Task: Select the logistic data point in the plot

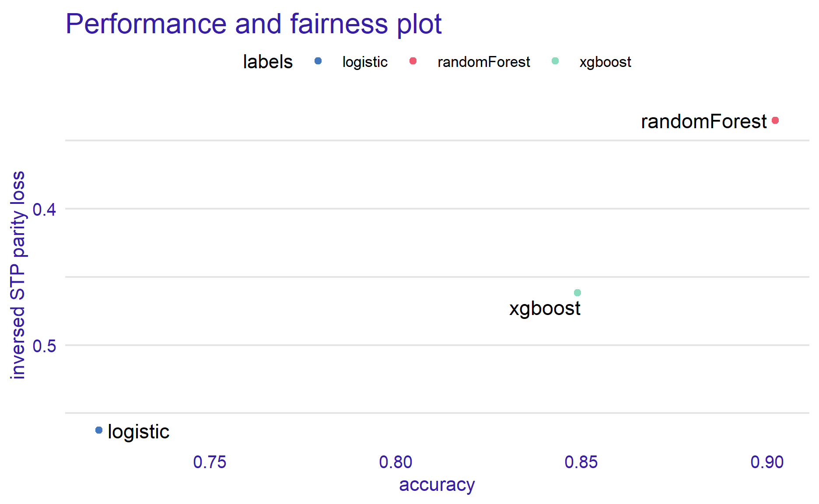Action: [99, 430]
